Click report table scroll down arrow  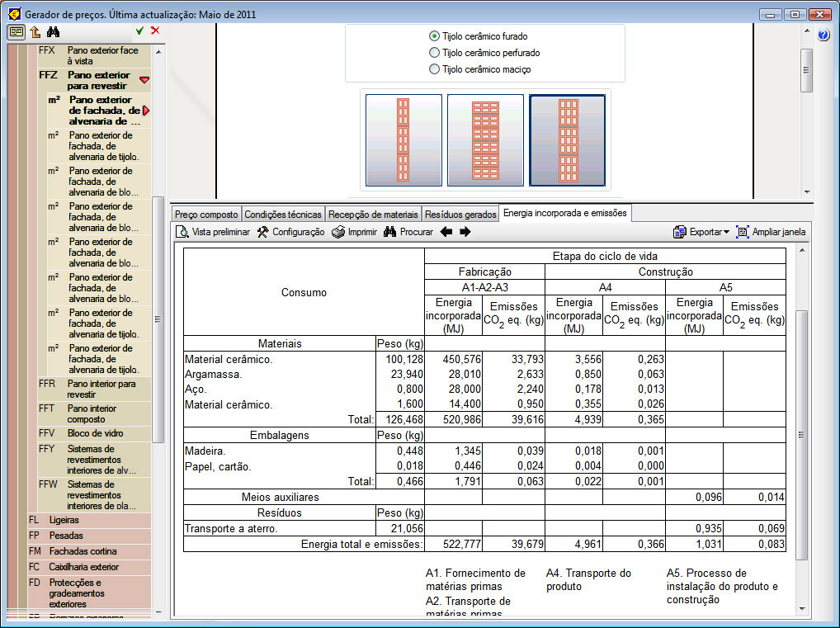(x=802, y=609)
